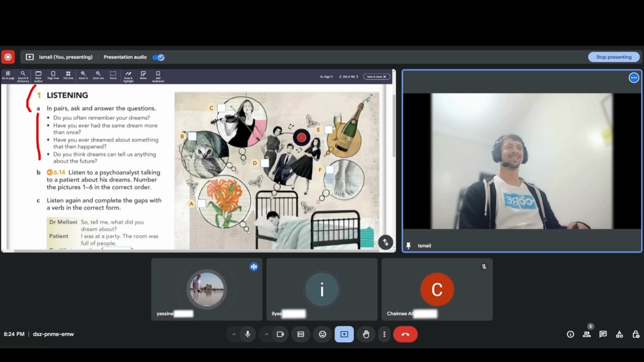Send an emoji reaction
Screen dimensions: 644x362
click(322, 334)
